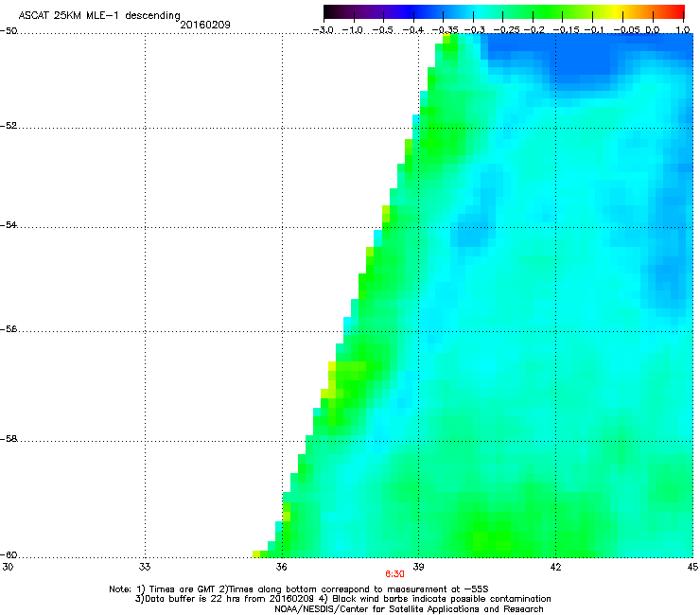Image resolution: width=700 pixels, height=615 pixels.
Task: Select the -0.15 color scale label
Action: click(x=565, y=30)
